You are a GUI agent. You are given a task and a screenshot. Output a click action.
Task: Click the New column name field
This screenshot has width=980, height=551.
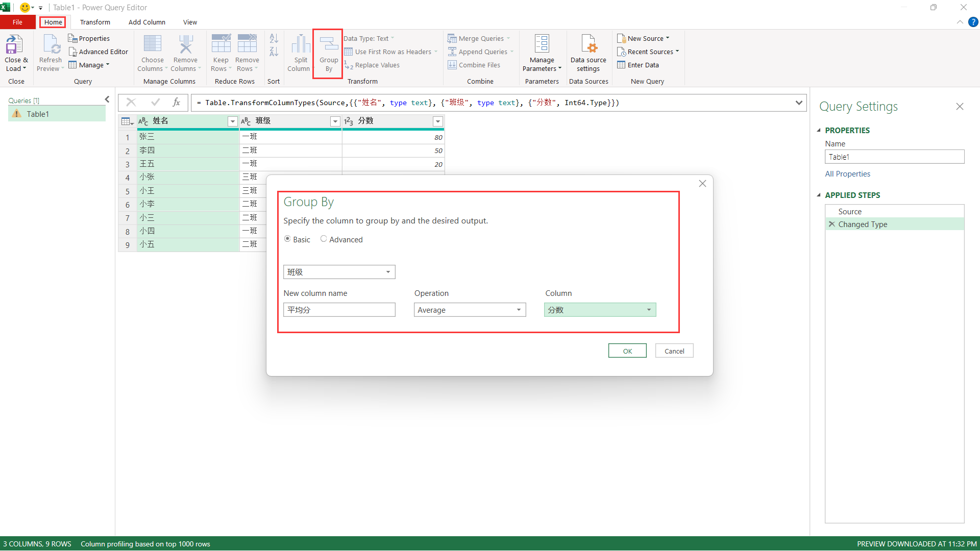(x=339, y=310)
